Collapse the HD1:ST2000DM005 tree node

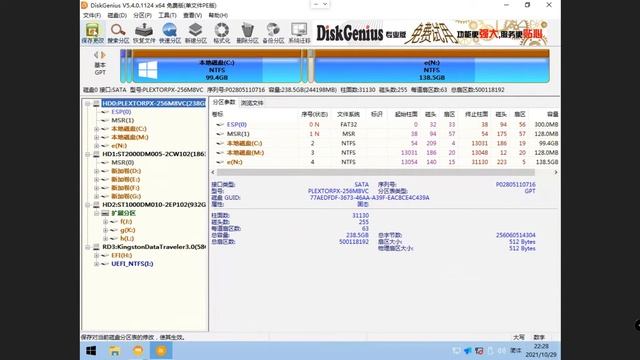pos(87,154)
